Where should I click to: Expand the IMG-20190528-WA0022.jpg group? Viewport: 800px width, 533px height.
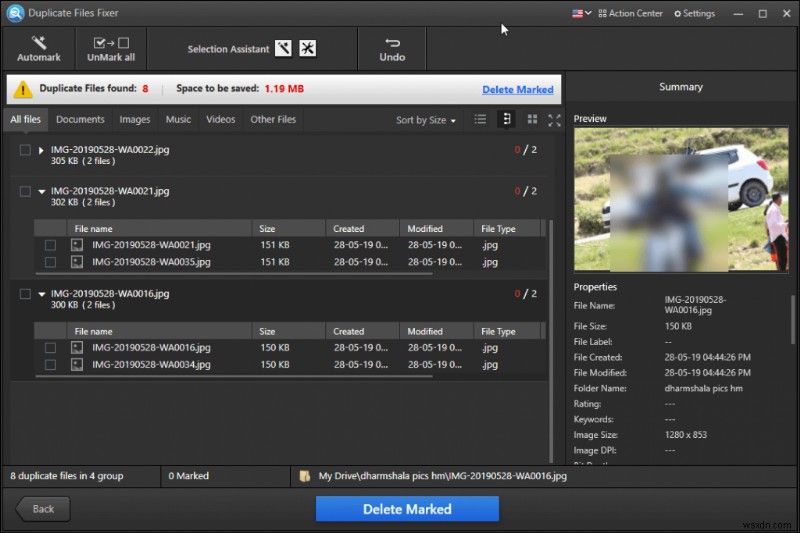coord(41,150)
